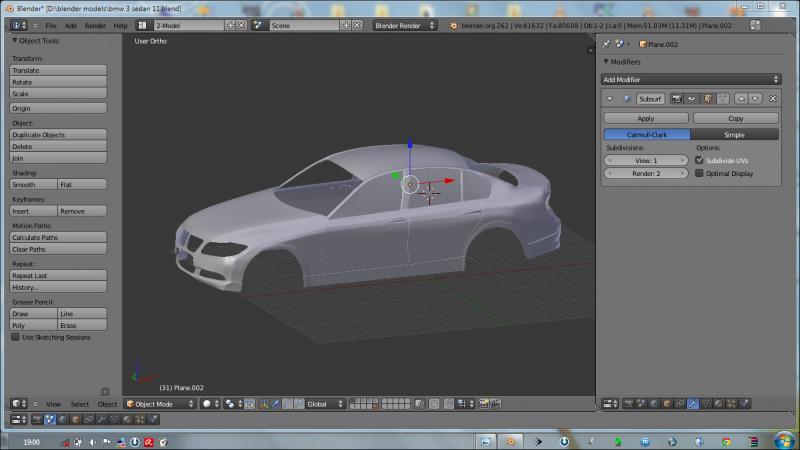
Task: Click the Plane.002 object cube icon
Action: coord(643,44)
